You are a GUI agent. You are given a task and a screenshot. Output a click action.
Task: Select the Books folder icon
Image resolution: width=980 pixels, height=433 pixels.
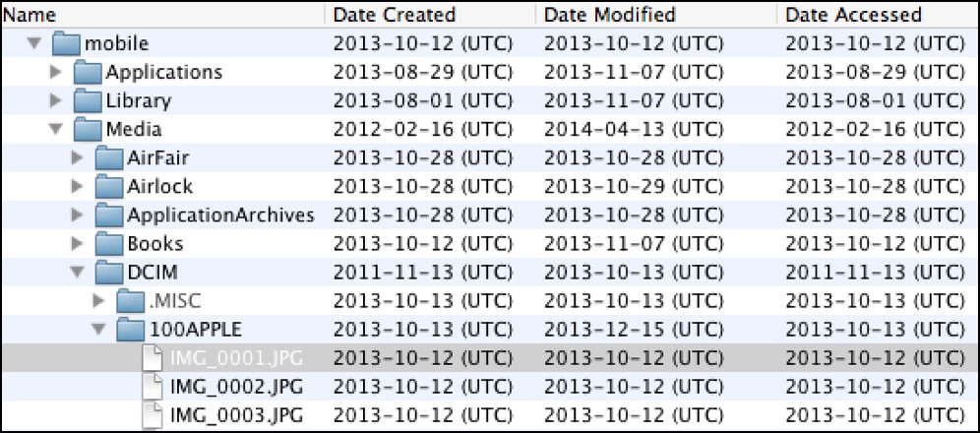109,244
